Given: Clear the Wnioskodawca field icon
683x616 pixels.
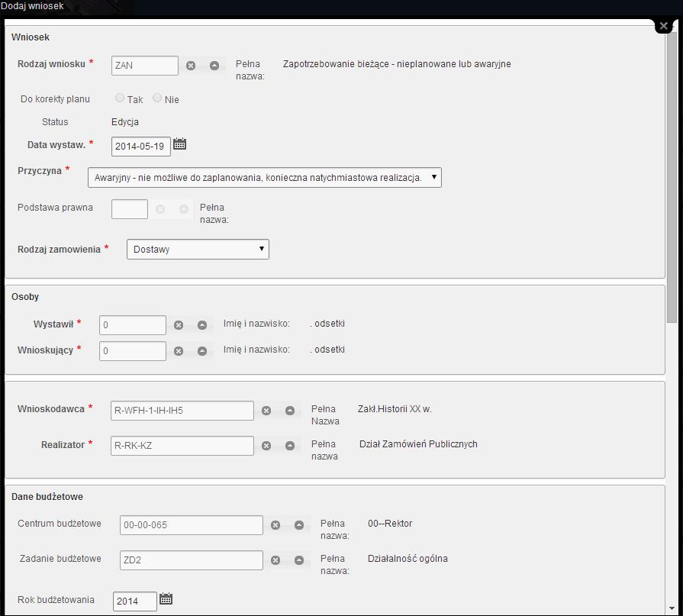Looking at the screenshot, I should 266,411.
